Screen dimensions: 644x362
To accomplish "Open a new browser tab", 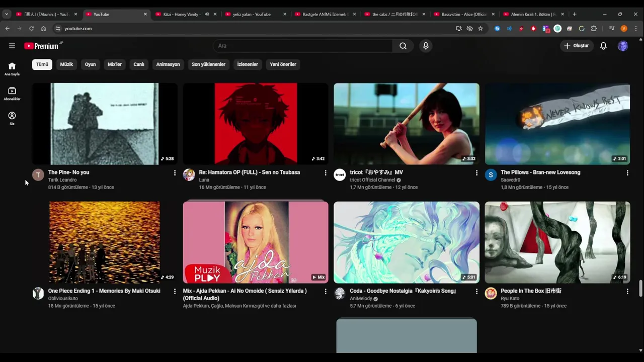I will click(x=575, y=14).
